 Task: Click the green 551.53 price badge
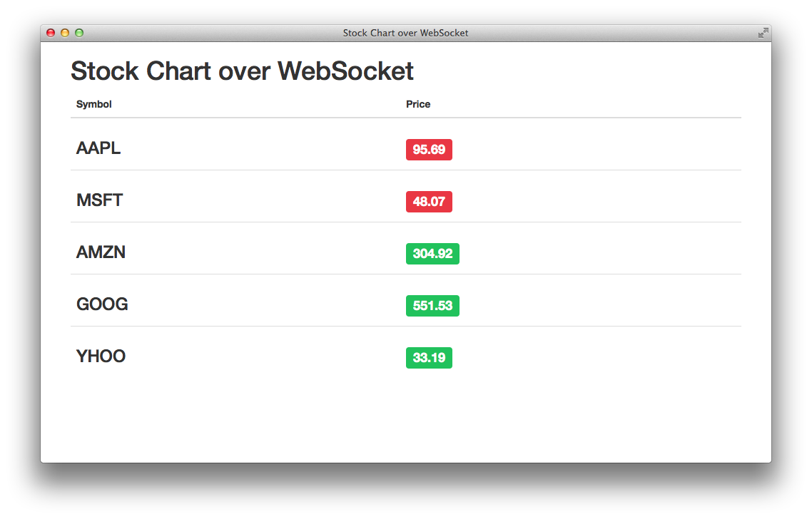[432, 306]
